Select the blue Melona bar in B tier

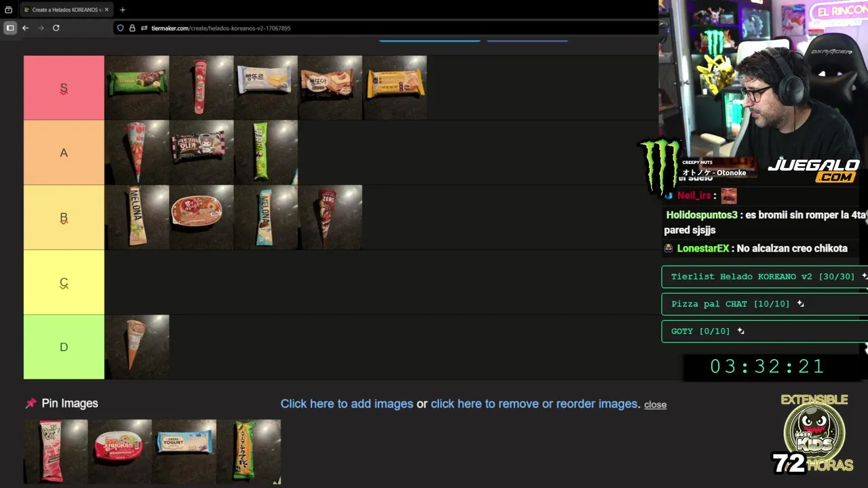[x=266, y=217]
